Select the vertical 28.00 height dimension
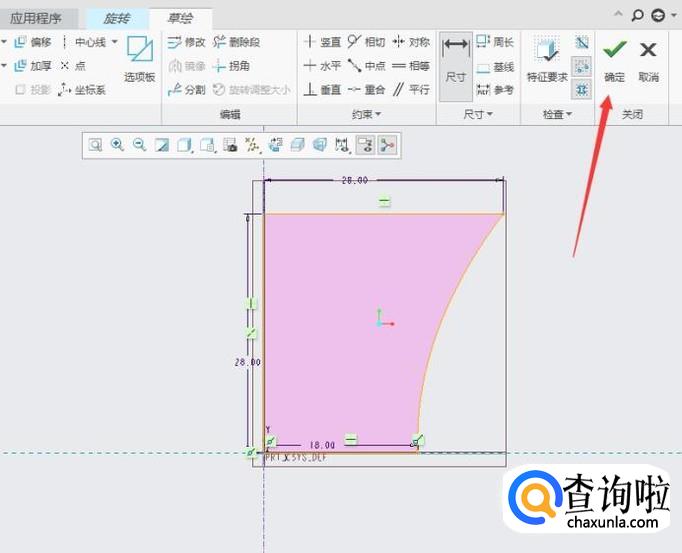 coord(247,362)
